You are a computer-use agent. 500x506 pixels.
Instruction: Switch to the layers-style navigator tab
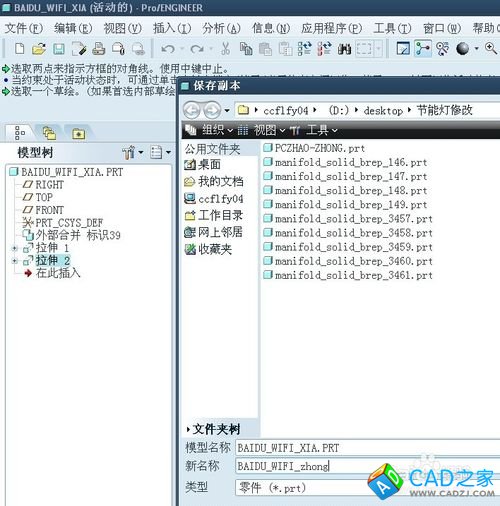pyautogui.click(x=49, y=133)
